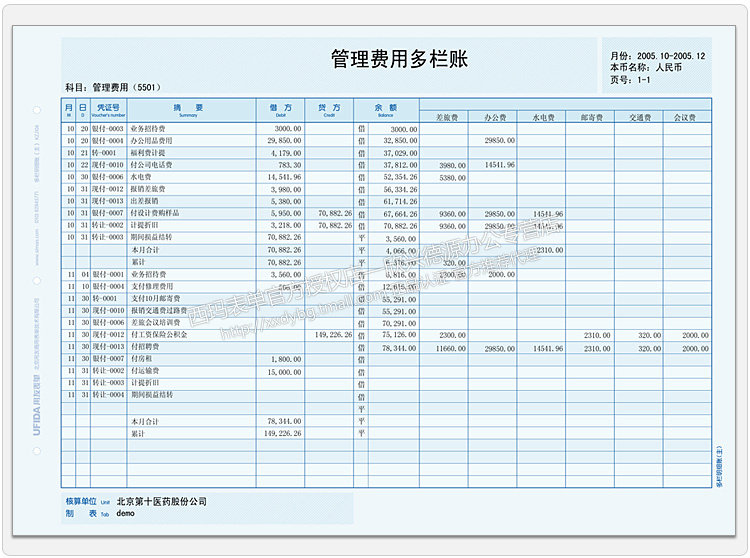
Task: Select the summary cell 福利费计提
Action: (148, 153)
